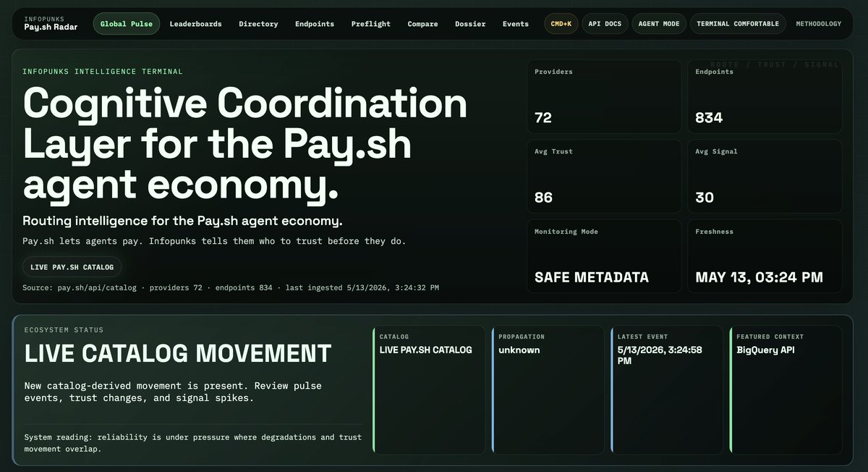Open the Global Pulse tab
868x472 pixels.
click(127, 24)
